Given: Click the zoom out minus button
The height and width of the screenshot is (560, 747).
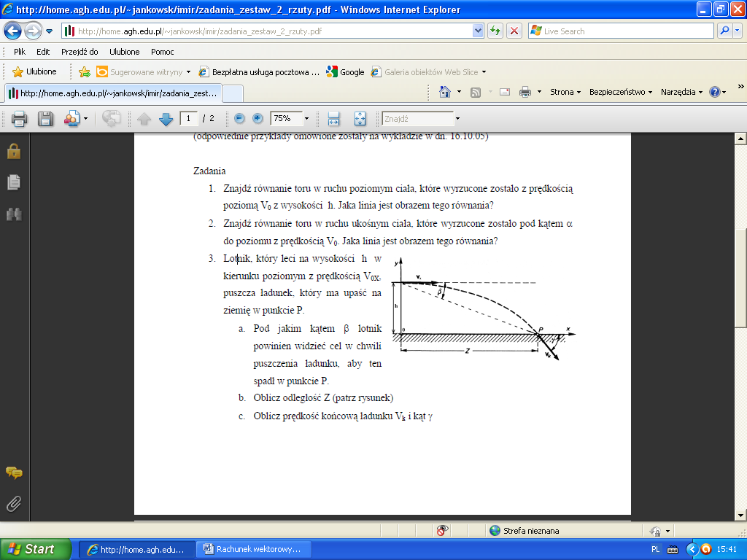Looking at the screenshot, I should click(x=239, y=118).
